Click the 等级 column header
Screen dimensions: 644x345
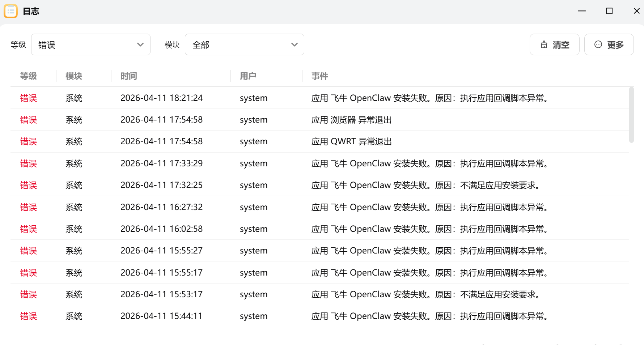pyautogui.click(x=29, y=76)
